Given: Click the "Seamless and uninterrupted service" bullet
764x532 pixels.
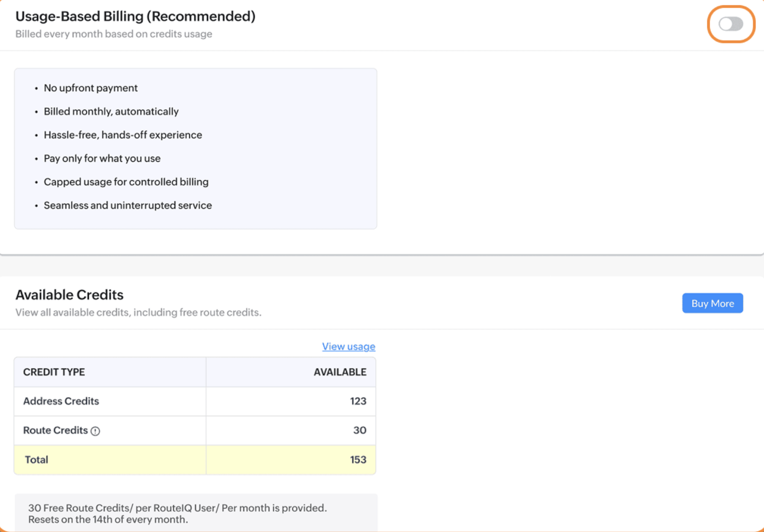Looking at the screenshot, I should pos(128,205).
